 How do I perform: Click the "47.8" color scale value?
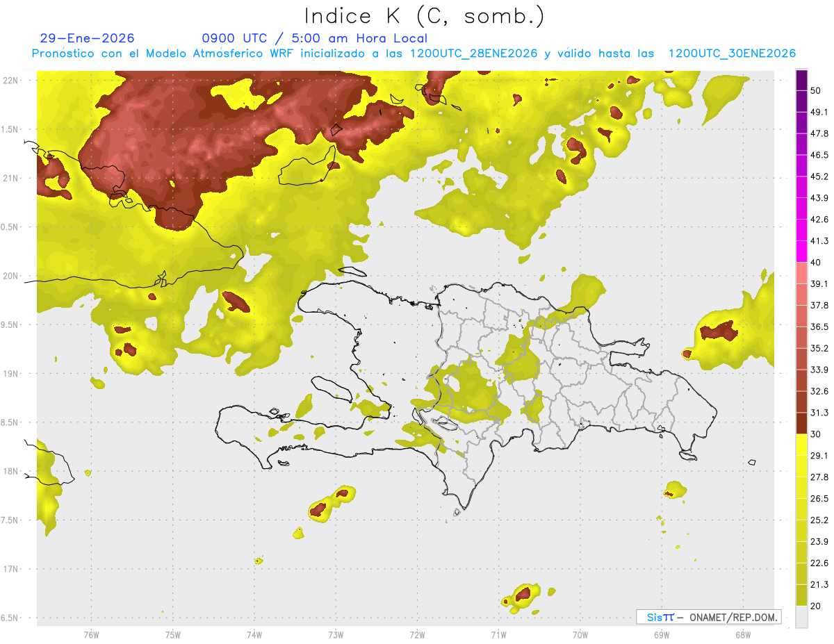819,133
